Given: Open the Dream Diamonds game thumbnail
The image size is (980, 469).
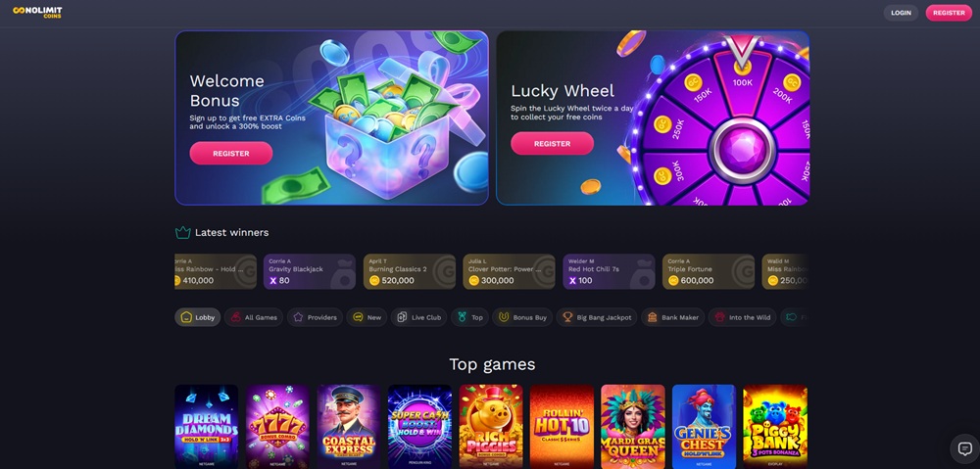Looking at the screenshot, I should coord(206,427).
